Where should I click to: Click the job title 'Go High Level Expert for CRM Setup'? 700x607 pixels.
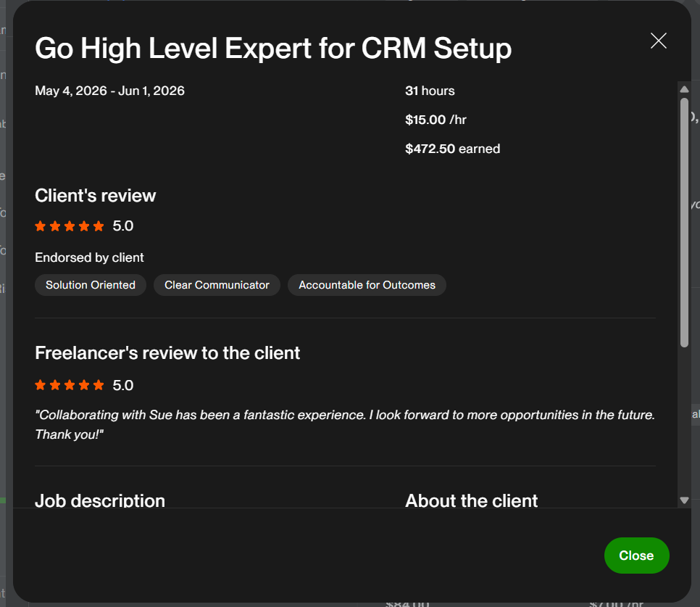point(273,49)
